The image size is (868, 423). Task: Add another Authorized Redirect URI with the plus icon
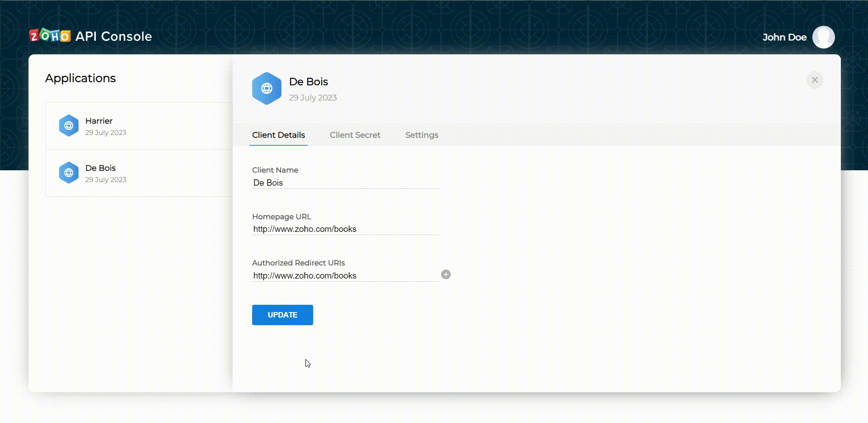pos(446,275)
